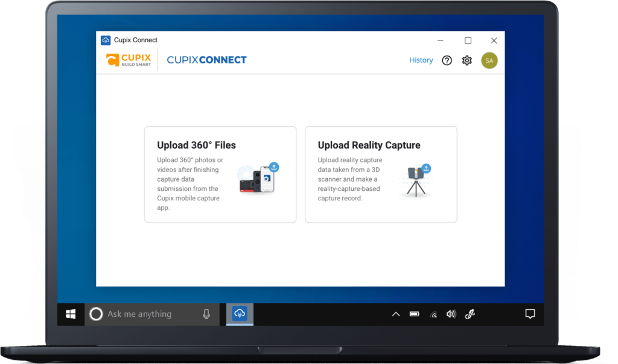Click the Cortana circle icon
618x364 pixels.
(x=96, y=314)
